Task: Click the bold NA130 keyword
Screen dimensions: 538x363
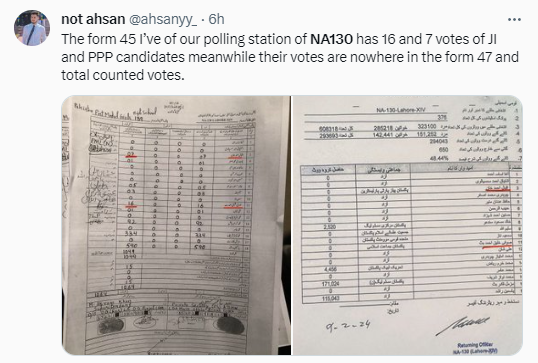Action: pyautogui.click(x=331, y=39)
